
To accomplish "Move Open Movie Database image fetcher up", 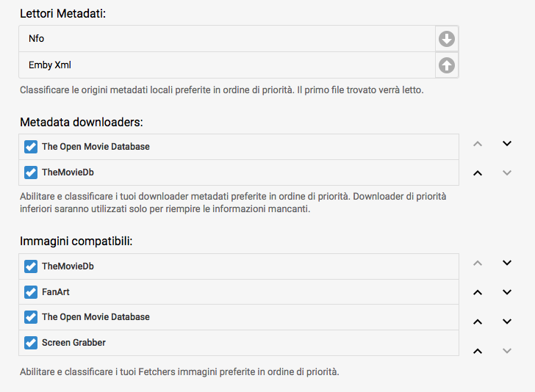I will 478,322.
